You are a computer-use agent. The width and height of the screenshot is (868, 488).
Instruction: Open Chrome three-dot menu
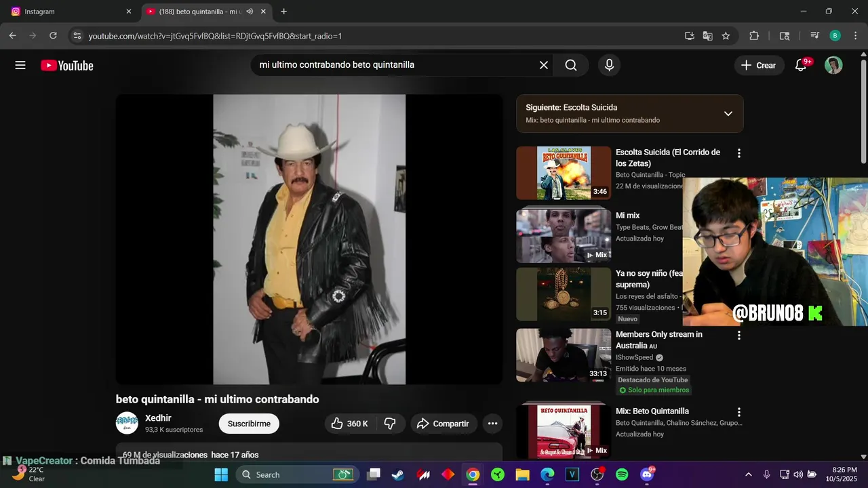(x=855, y=36)
